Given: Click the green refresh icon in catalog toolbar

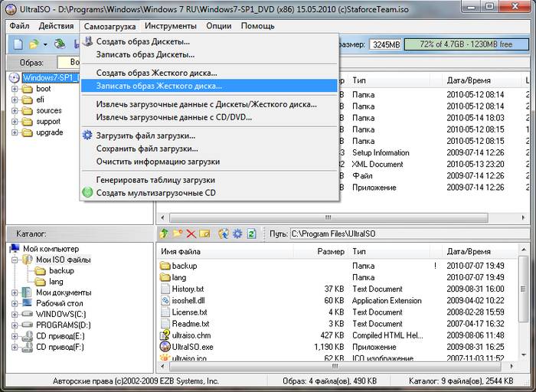Looking at the screenshot, I should click(x=251, y=234).
